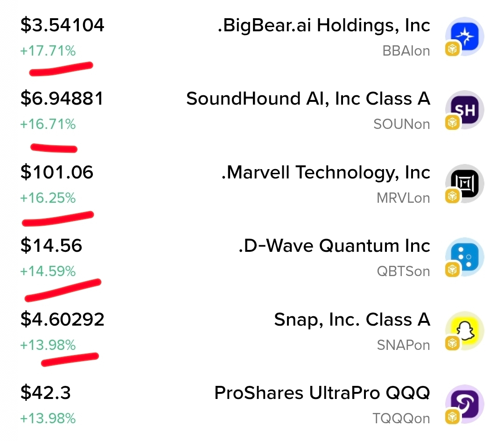Click the gold chain badge on SNAPon
Image resolution: width=504 pixels, height=441 pixels.
pyautogui.click(x=452, y=343)
